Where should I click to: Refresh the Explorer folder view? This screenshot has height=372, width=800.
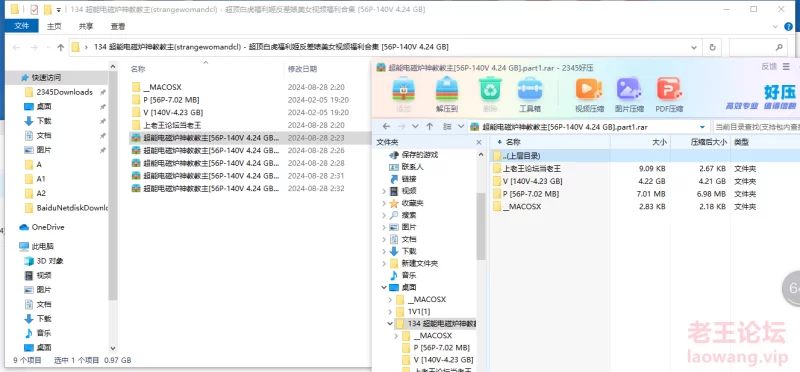[712, 47]
